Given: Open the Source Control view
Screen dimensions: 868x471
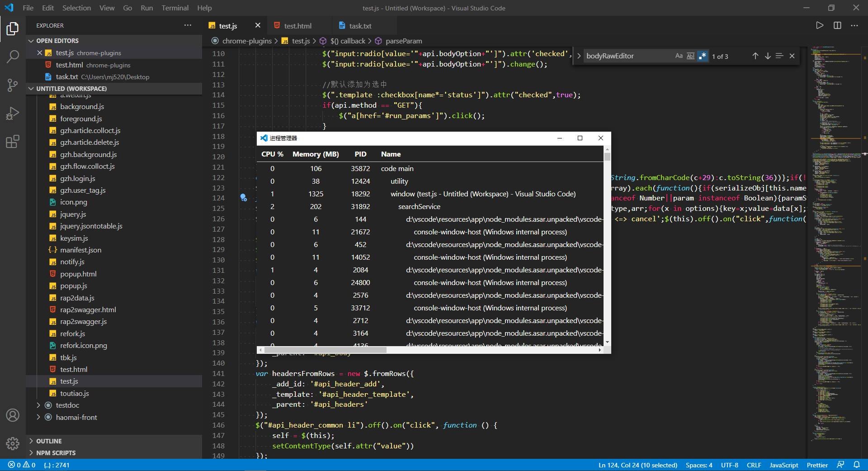Looking at the screenshot, I should [12, 85].
